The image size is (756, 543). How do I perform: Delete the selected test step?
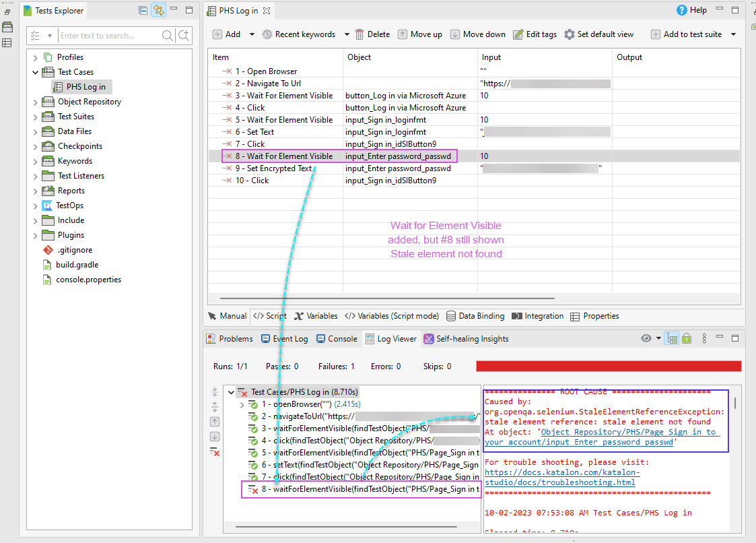[372, 34]
